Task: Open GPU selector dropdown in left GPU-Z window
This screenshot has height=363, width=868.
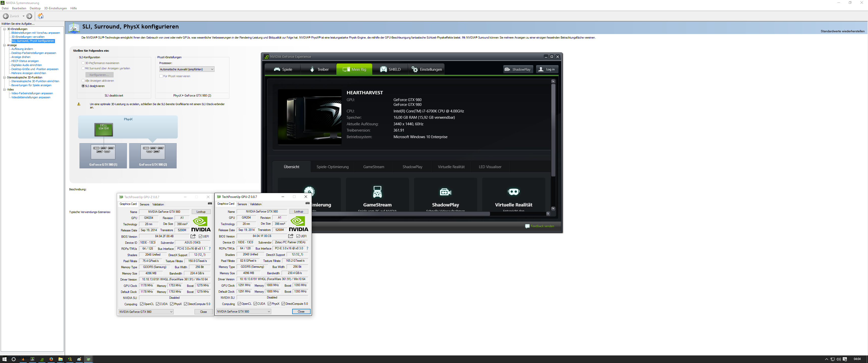Action: tap(146, 312)
